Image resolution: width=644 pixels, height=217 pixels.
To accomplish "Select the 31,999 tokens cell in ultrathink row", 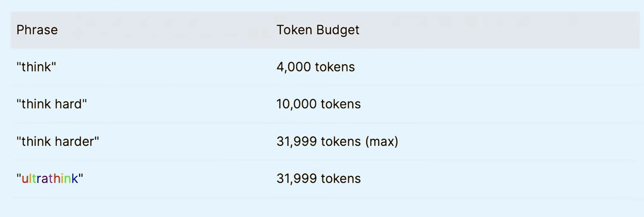I will 319,178.
